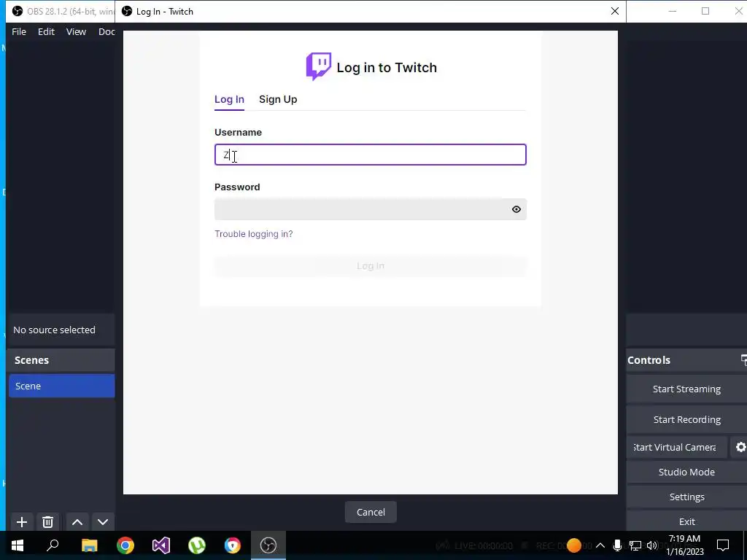Move scene down with the down arrow
The width and height of the screenshot is (747, 560).
(103, 522)
